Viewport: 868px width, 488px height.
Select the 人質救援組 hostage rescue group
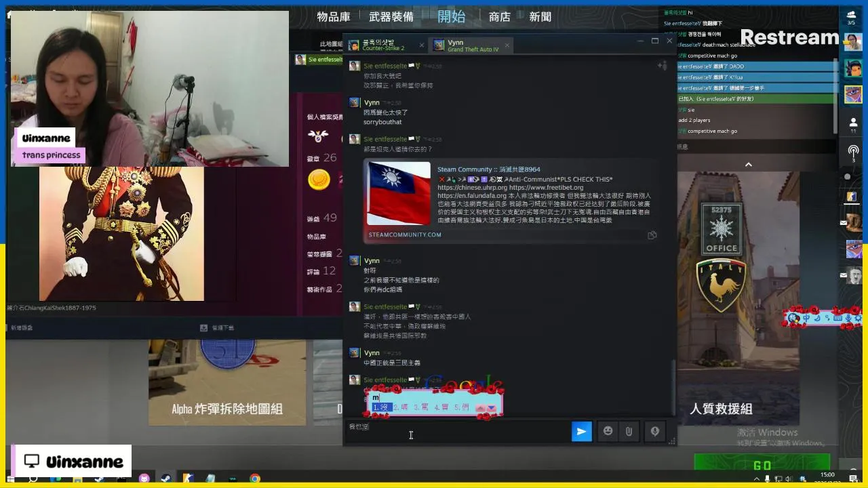click(721, 409)
